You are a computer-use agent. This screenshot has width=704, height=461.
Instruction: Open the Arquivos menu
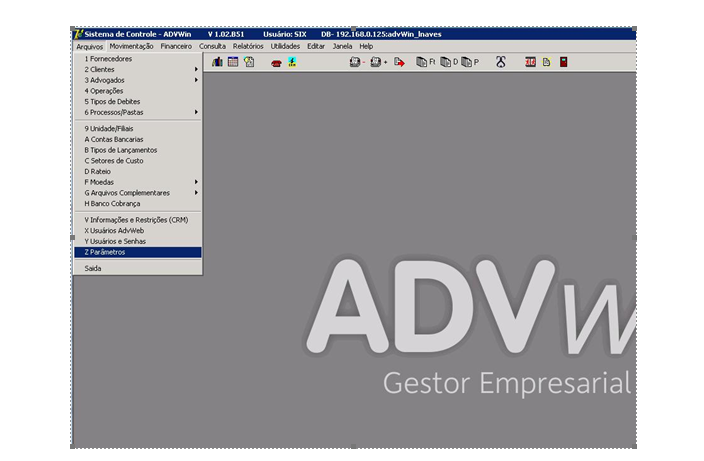(x=89, y=46)
